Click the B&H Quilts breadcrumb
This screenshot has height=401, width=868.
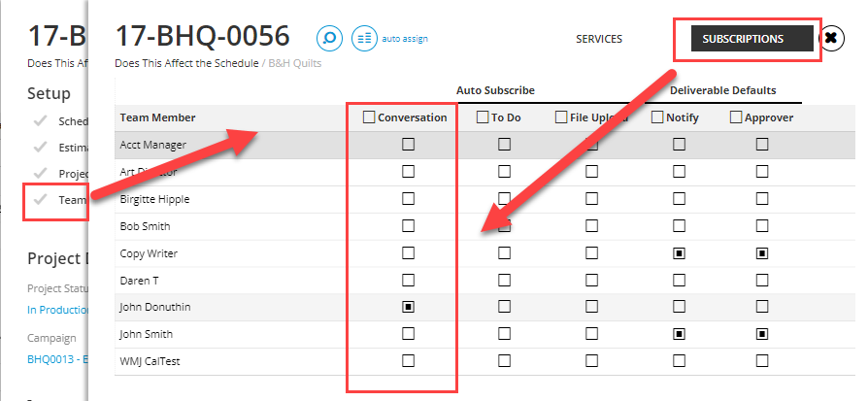(295, 63)
